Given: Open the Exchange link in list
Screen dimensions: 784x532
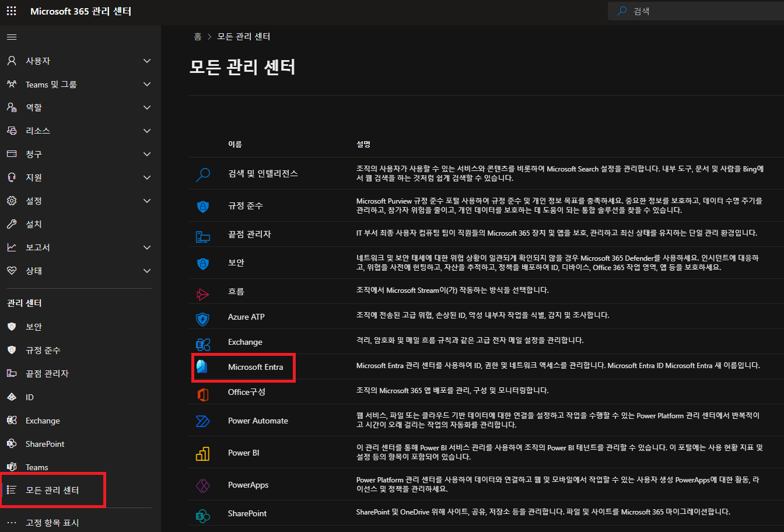Looking at the screenshot, I should [x=245, y=342].
